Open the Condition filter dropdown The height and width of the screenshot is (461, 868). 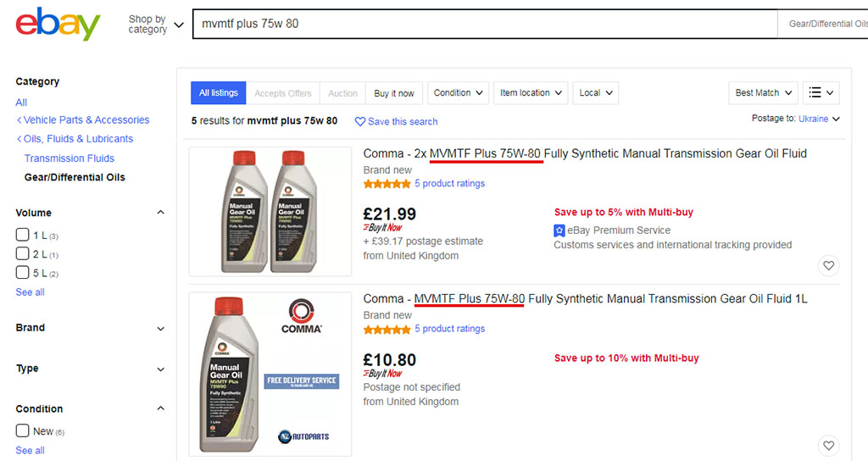click(x=458, y=93)
